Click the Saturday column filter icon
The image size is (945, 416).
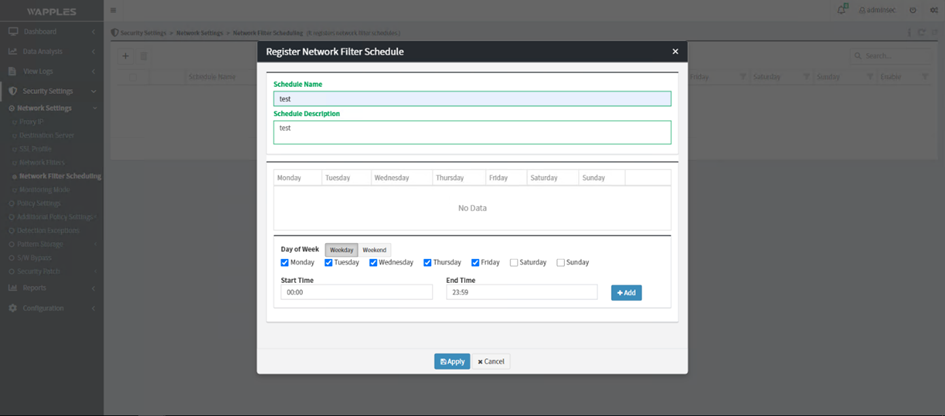tap(805, 77)
